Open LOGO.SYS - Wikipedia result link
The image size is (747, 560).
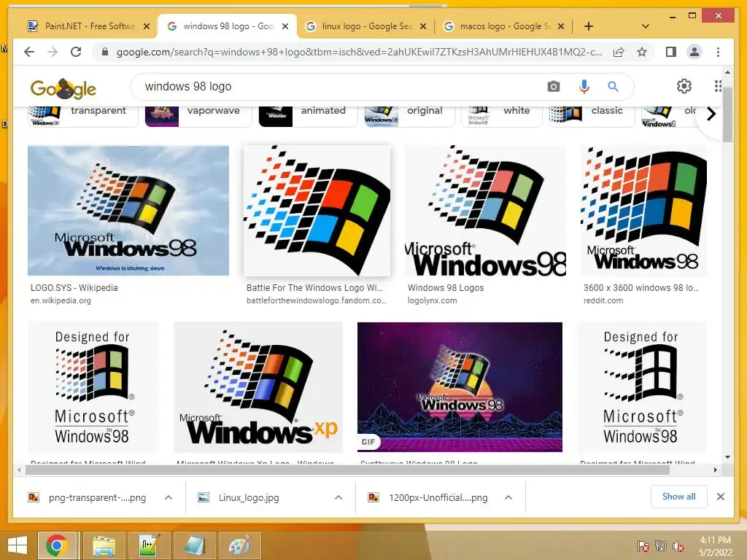tap(74, 287)
